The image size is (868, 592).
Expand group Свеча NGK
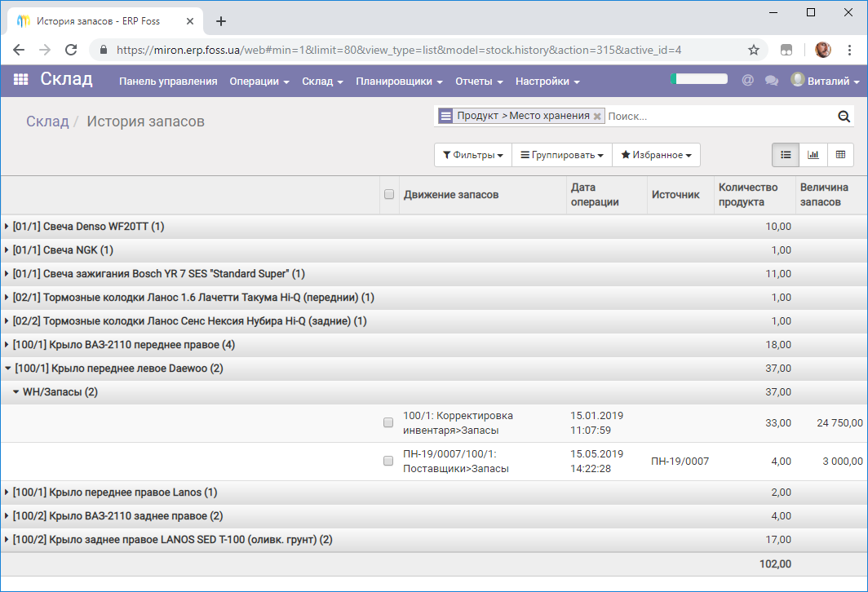tap(434, 250)
